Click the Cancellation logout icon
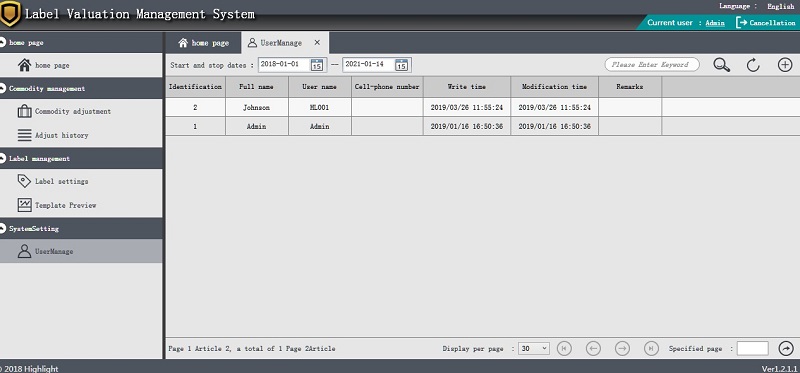The image size is (800, 373). 741,22
